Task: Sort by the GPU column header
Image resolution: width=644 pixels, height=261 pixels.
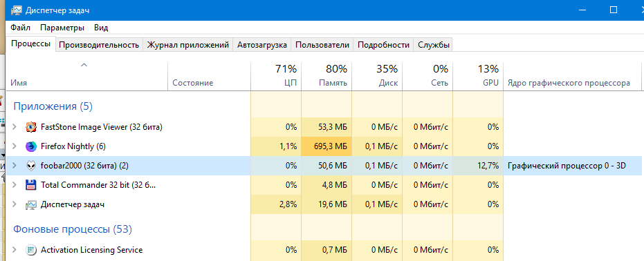Action: coord(478,76)
